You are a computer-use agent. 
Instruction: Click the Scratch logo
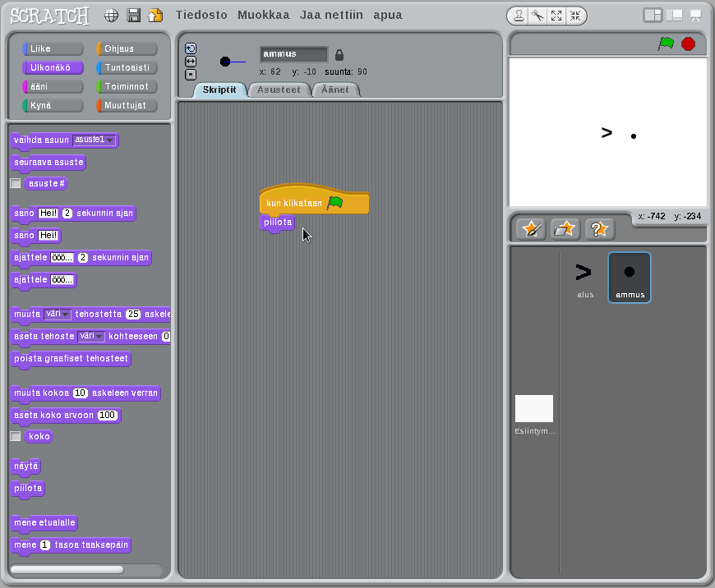point(49,16)
